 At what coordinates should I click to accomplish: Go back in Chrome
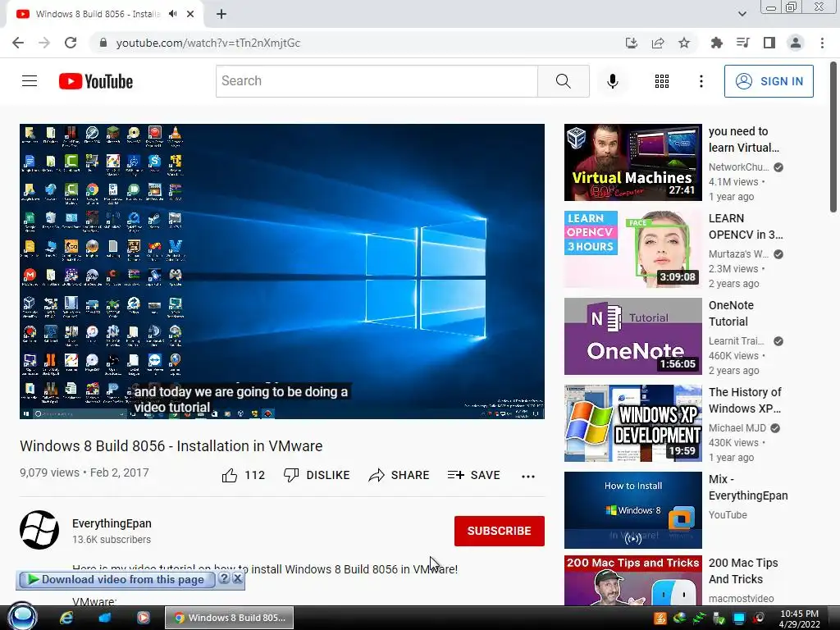(18, 43)
